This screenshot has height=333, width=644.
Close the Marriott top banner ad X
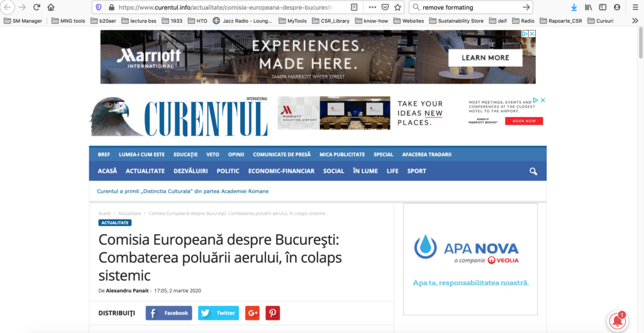tap(532, 34)
